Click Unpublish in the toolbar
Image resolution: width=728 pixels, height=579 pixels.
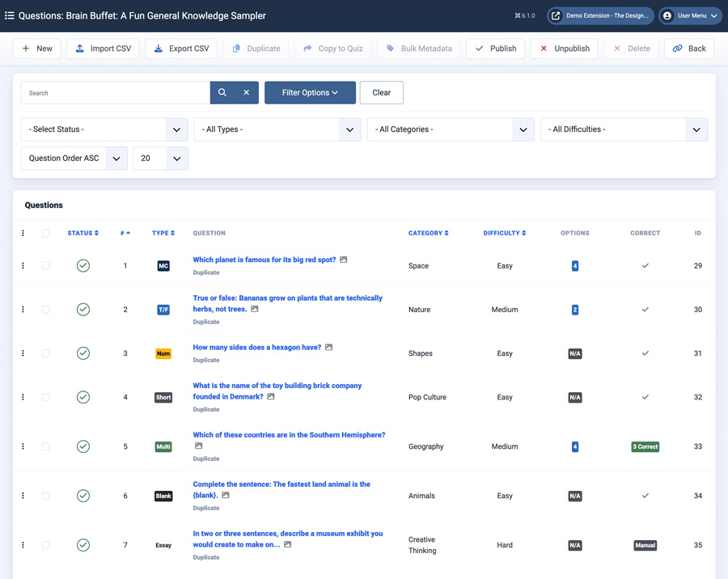(564, 49)
